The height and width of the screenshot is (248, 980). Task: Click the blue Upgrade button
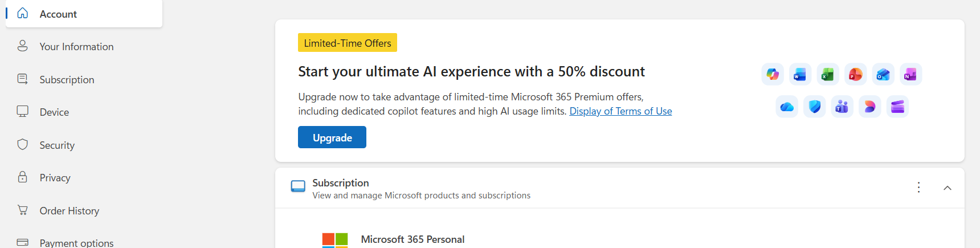(x=332, y=137)
